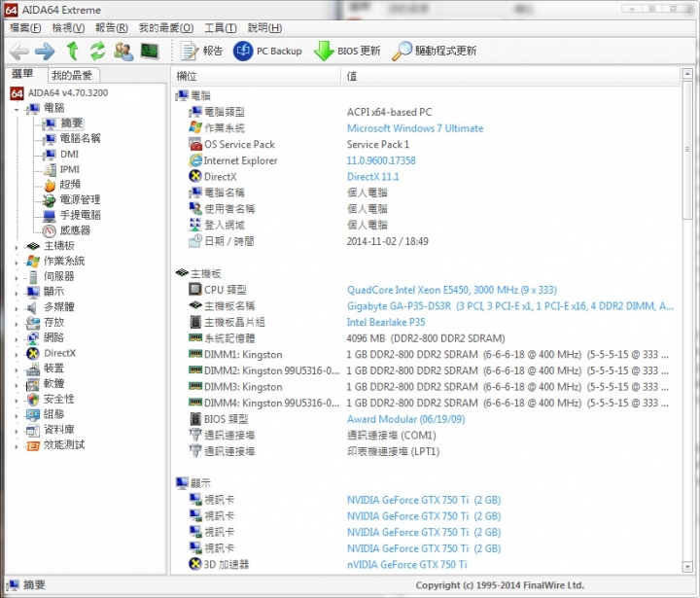Viewport: 700px width, 598px height.
Task: Click the 組態 configuration icon
Action: coord(33,415)
